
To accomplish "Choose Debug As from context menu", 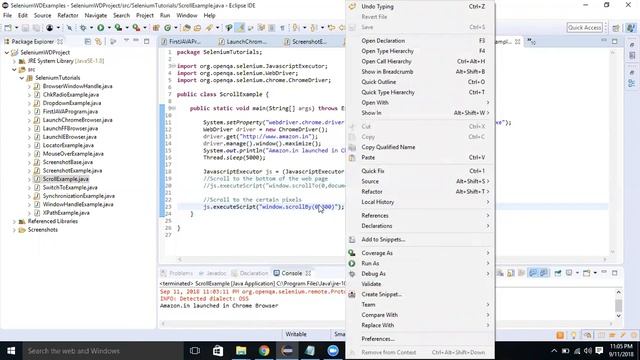I will point(420,274).
